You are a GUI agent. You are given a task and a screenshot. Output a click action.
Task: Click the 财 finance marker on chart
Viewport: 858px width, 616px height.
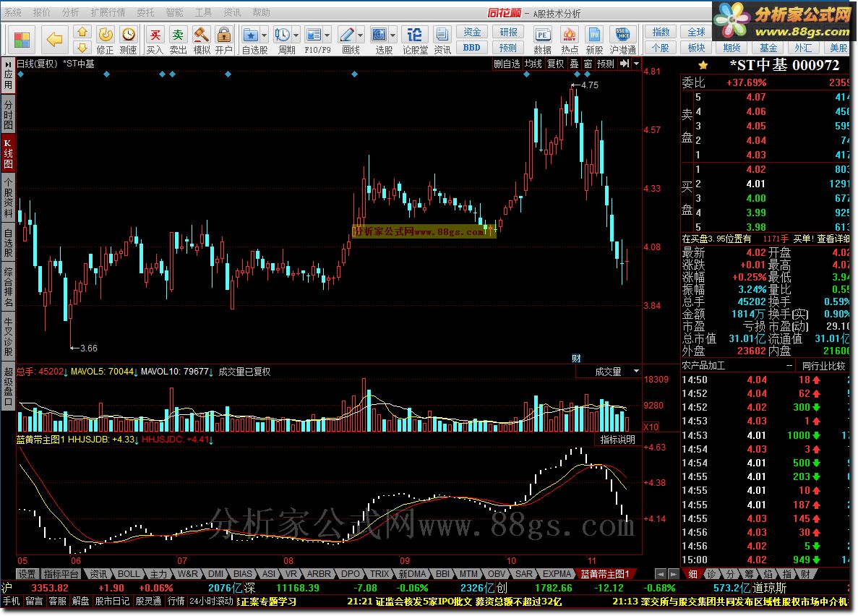tap(576, 358)
